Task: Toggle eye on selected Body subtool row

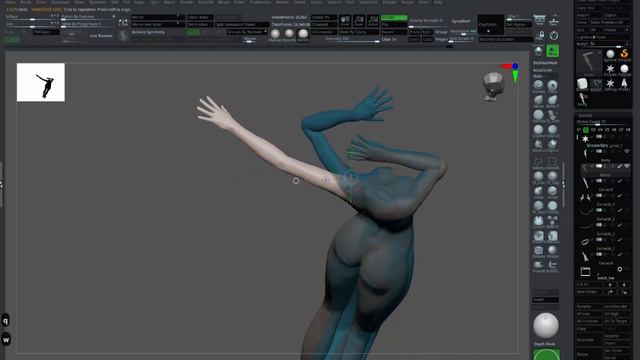Action: [x=627, y=166]
